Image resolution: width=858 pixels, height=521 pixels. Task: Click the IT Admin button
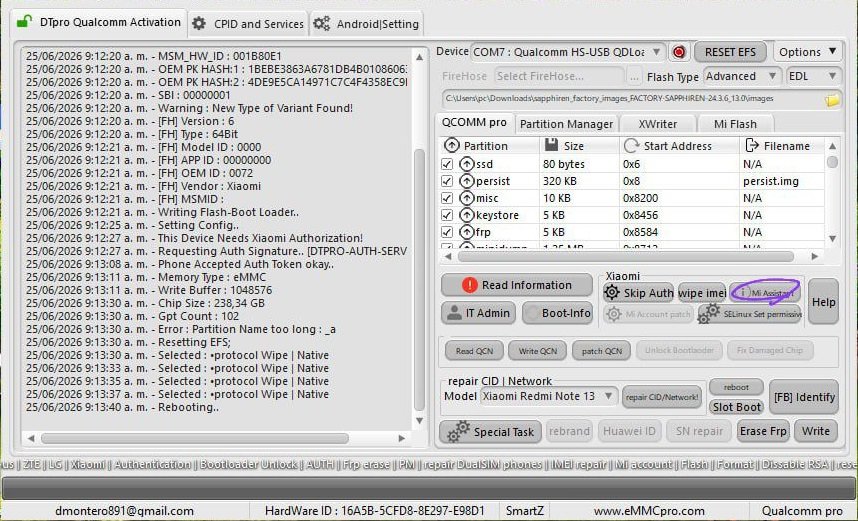(478, 313)
